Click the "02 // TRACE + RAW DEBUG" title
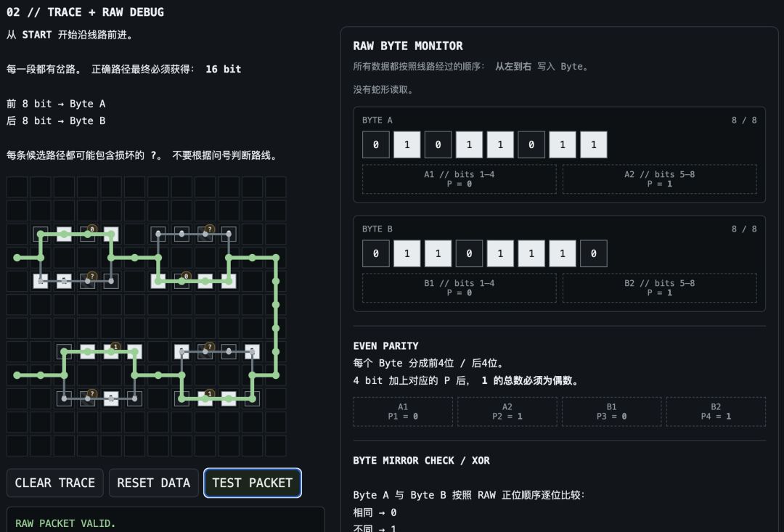The height and width of the screenshot is (532, 784). (85, 12)
